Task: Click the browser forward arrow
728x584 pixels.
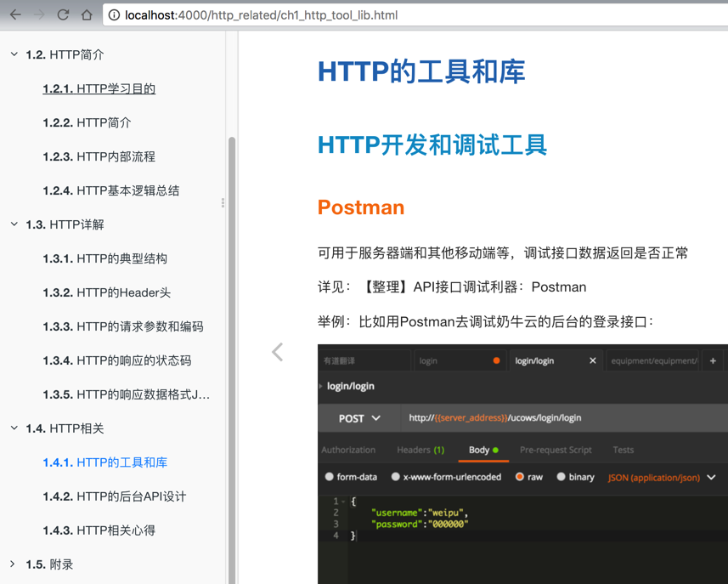Action: [x=39, y=14]
